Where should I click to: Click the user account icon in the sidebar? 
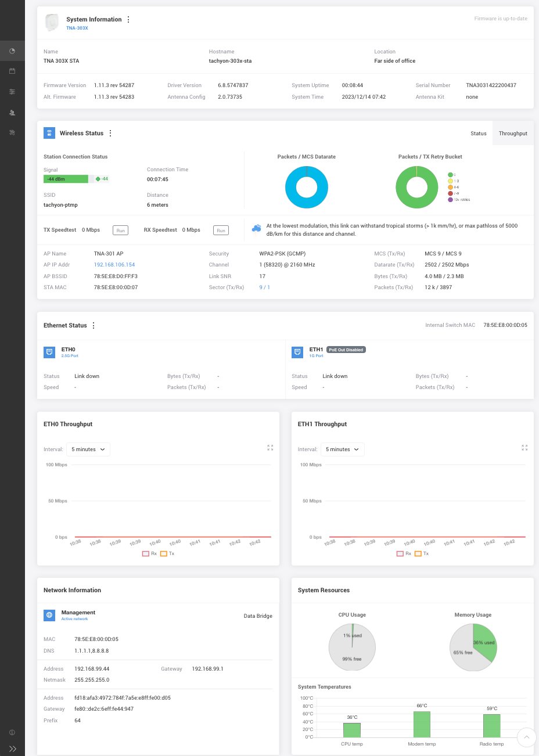[x=12, y=113]
